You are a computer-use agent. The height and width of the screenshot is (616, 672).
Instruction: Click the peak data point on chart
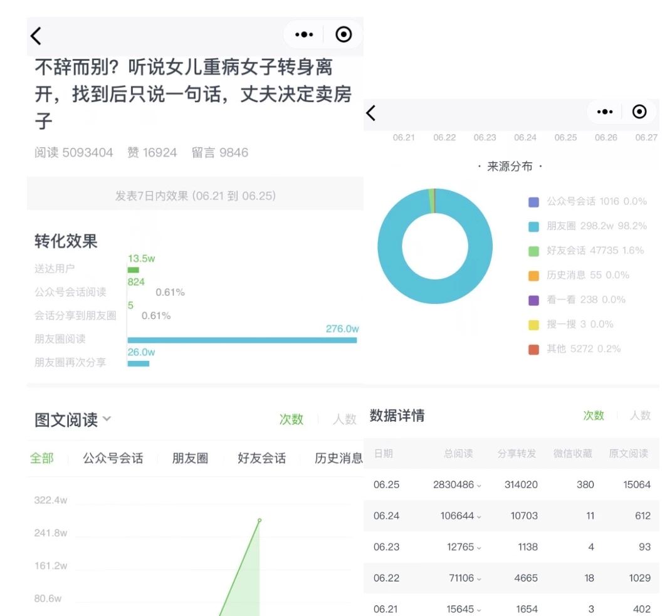click(260, 520)
